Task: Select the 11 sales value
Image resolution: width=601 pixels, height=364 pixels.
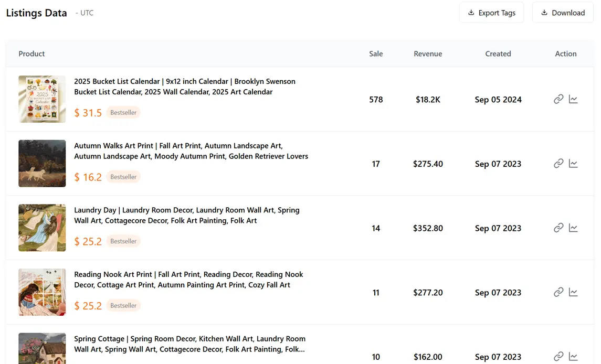Action: 376,293
